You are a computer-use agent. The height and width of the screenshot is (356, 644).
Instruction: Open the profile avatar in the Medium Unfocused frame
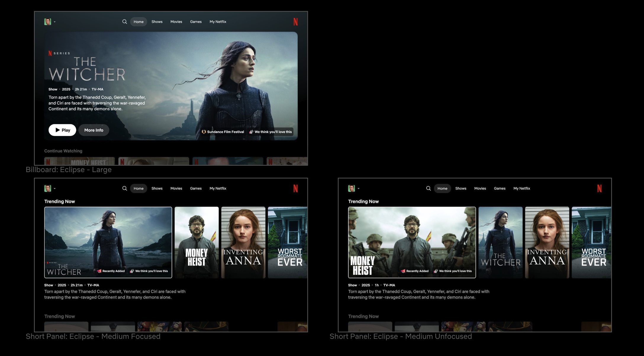click(x=351, y=188)
